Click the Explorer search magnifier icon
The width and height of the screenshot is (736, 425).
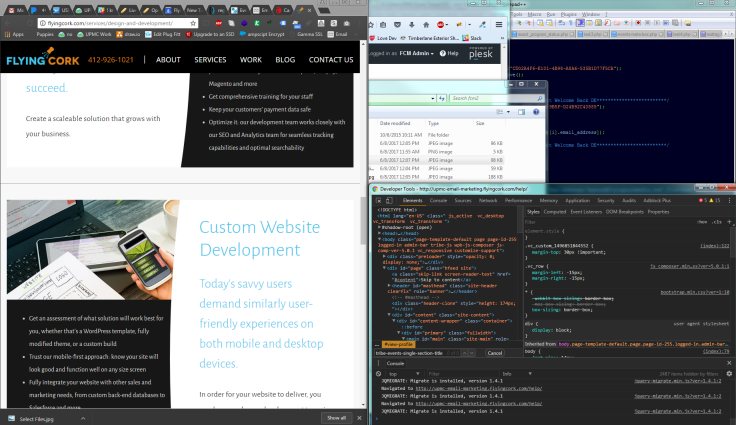point(539,98)
